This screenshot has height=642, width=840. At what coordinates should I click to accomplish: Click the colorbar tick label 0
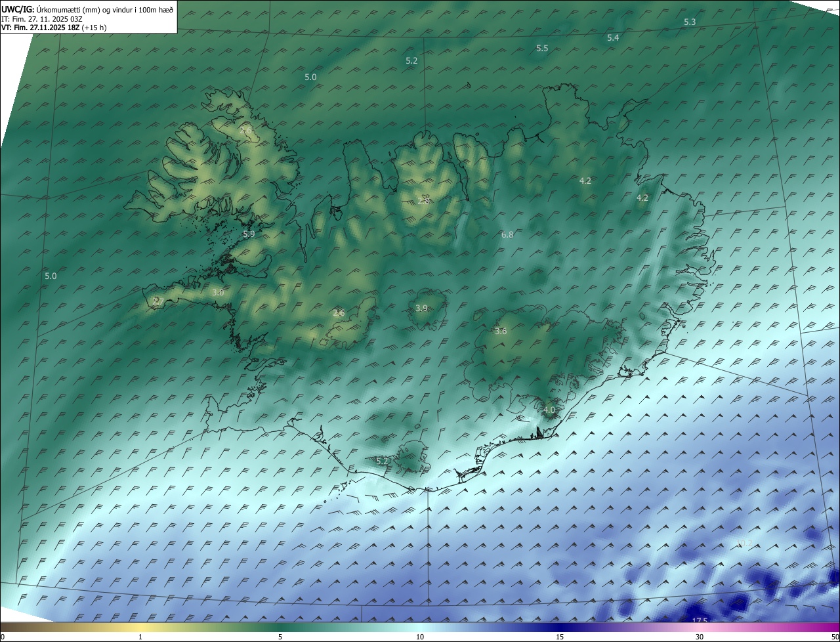3,637
